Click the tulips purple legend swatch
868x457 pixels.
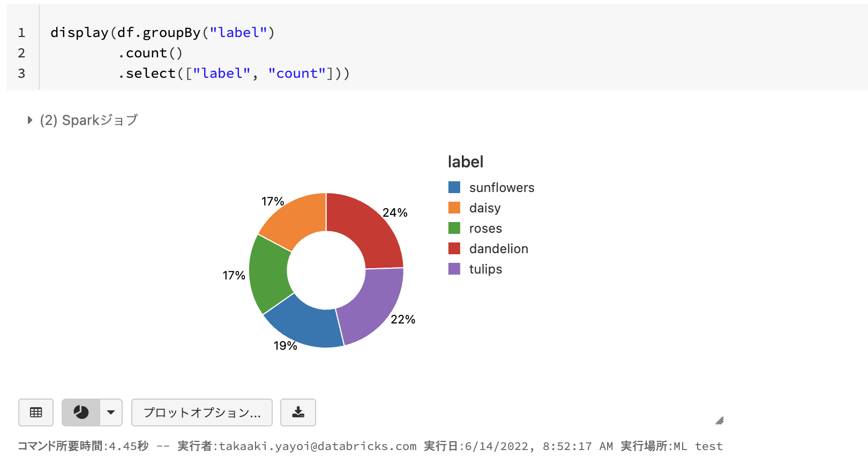(454, 269)
